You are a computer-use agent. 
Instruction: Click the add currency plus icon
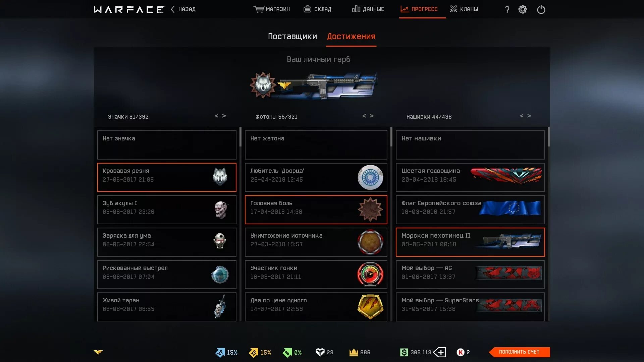click(x=440, y=352)
